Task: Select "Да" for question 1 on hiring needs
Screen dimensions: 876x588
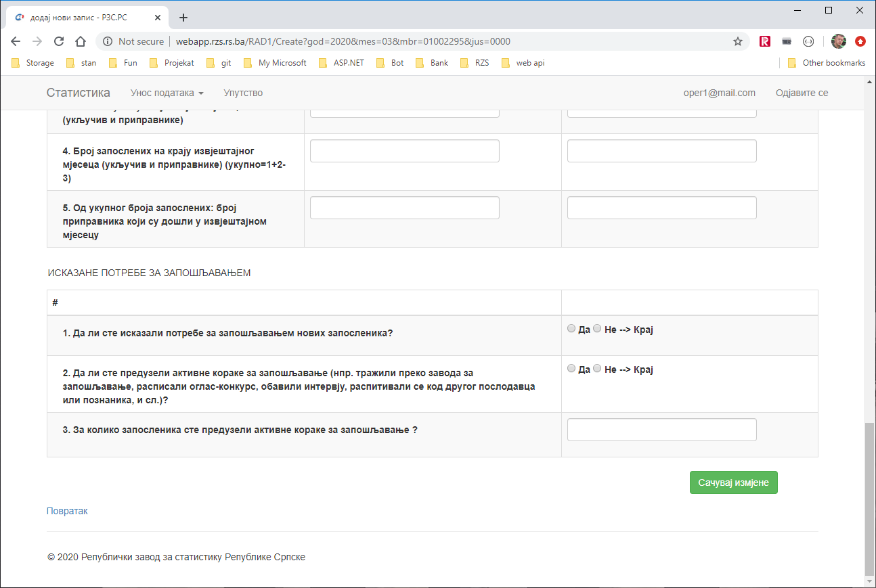Action: pyautogui.click(x=571, y=329)
